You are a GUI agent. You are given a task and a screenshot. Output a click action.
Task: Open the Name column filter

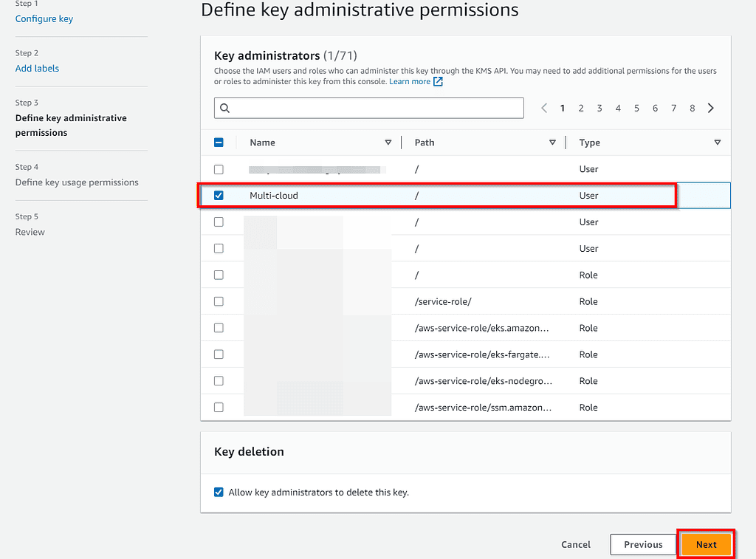tap(389, 142)
